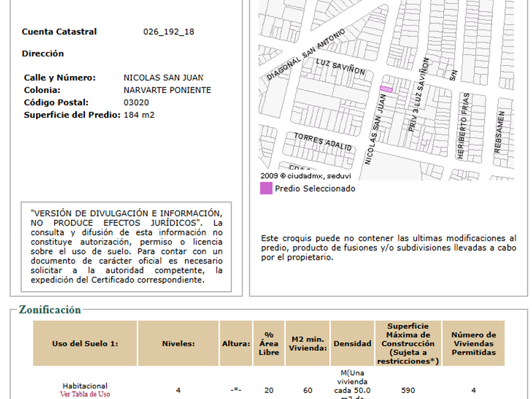Image resolution: width=532 pixels, height=399 pixels.
Task: Select colonia value NARVARTE PONIENTE
Action: [x=167, y=90]
